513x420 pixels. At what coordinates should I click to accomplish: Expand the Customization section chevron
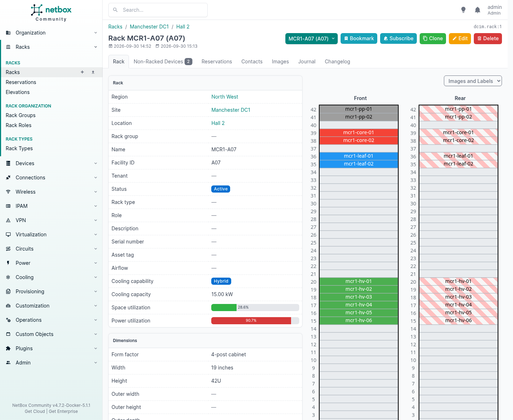95,306
